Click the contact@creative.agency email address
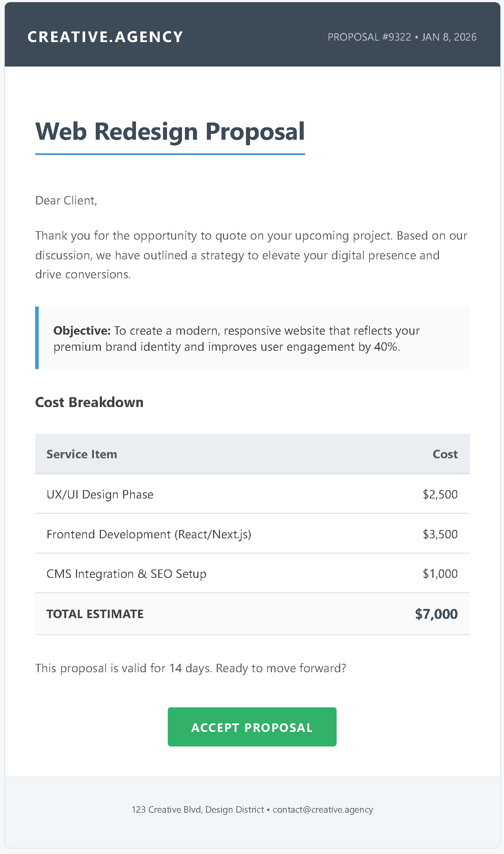Screen dimensions: 504x854 [323, 809]
